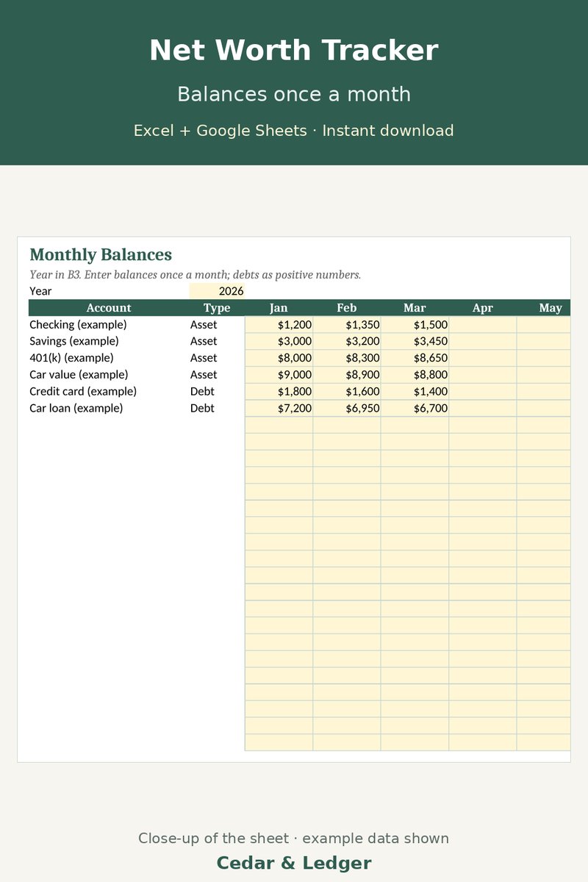This screenshot has width=588, height=882.
Task: Click the Apr column header
Action: point(483,308)
